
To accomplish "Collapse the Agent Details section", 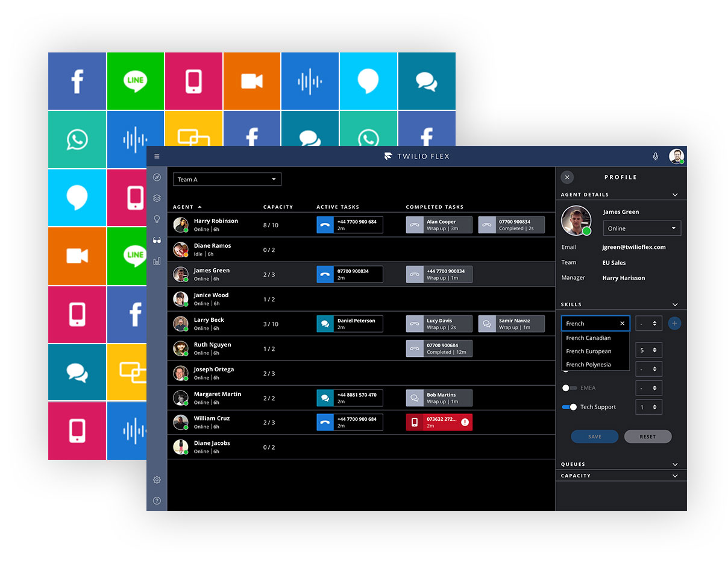I will [x=675, y=195].
